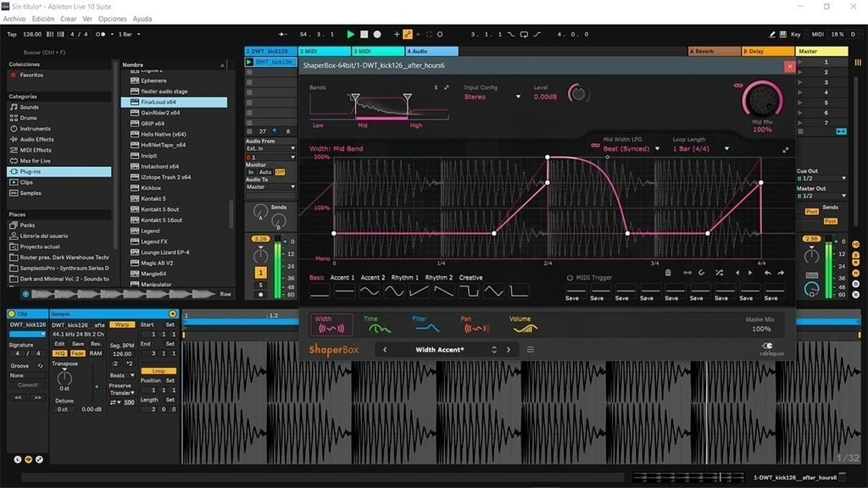The width and height of the screenshot is (868, 488).
Task: Switch to the Rhythm 2 preset tab
Action: coord(438,278)
